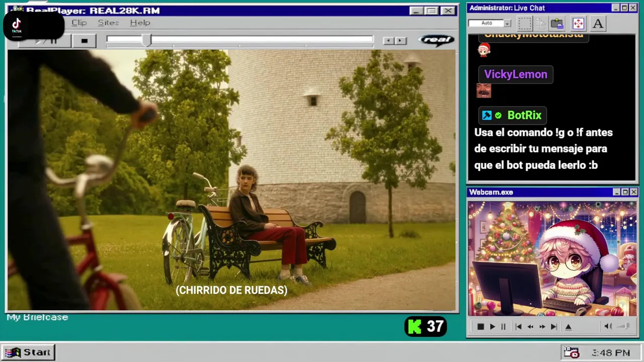This screenshot has height=362, width=644.
Task: Click the folder transfer icon in Live Chat
Action: click(x=557, y=23)
